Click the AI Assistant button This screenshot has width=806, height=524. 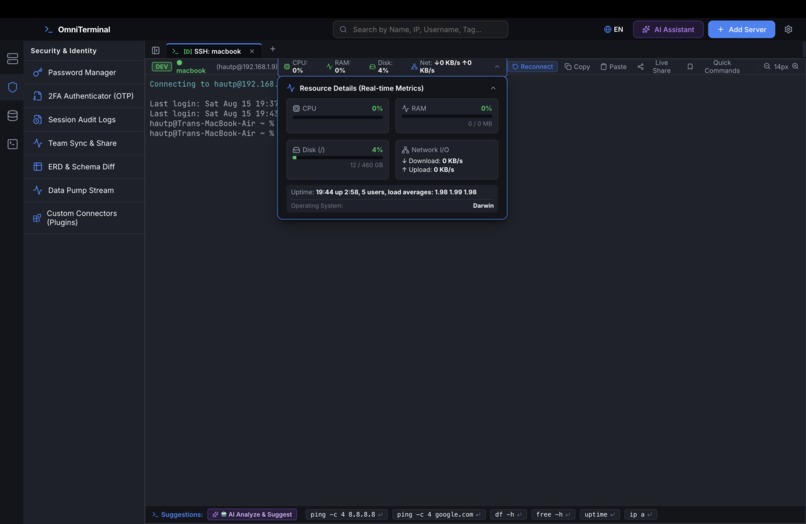coord(668,29)
